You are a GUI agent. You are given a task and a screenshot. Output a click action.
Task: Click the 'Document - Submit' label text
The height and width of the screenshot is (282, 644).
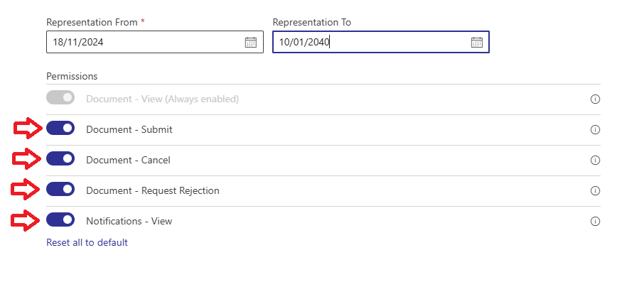(x=129, y=130)
